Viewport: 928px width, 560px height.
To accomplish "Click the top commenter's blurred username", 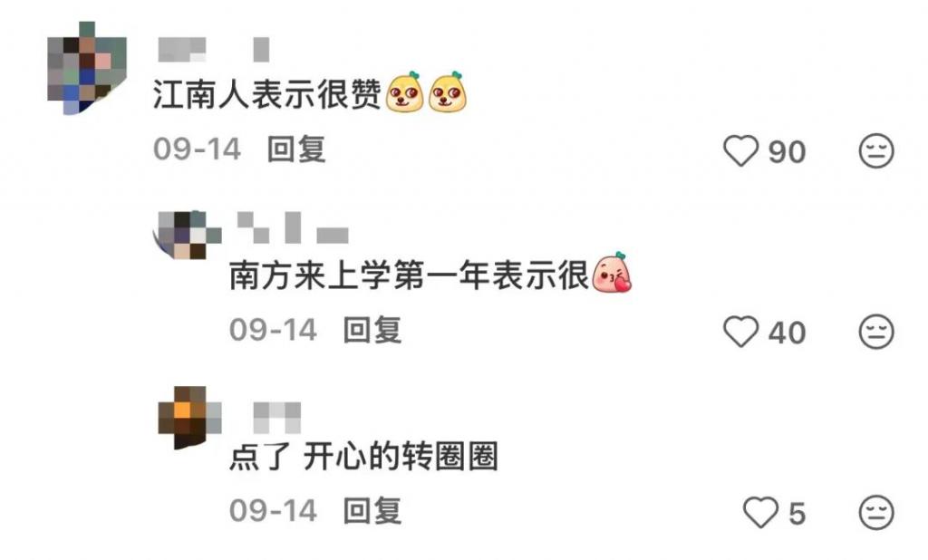I will coord(214,50).
